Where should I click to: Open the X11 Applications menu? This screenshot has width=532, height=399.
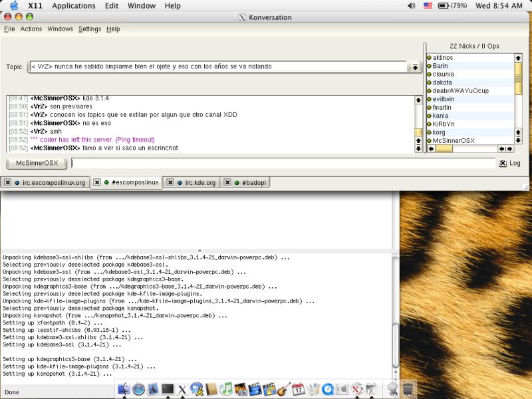[x=74, y=6]
